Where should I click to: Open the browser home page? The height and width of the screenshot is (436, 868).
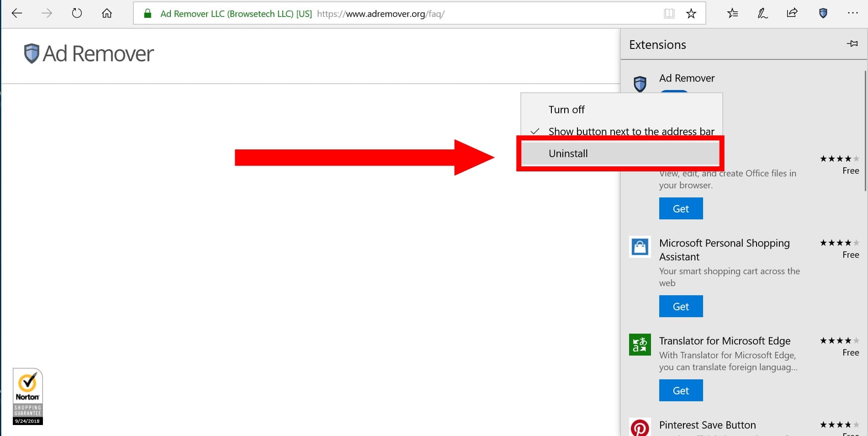[107, 13]
